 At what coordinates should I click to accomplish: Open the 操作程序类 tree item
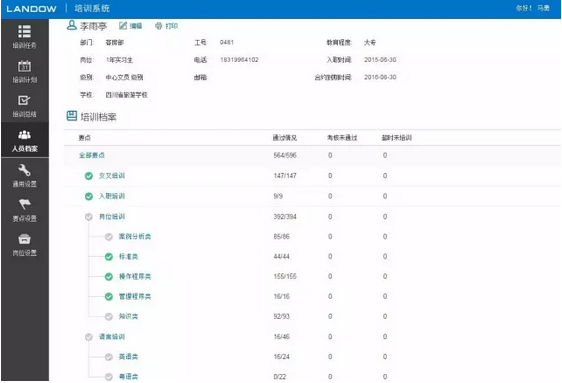tap(135, 277)
